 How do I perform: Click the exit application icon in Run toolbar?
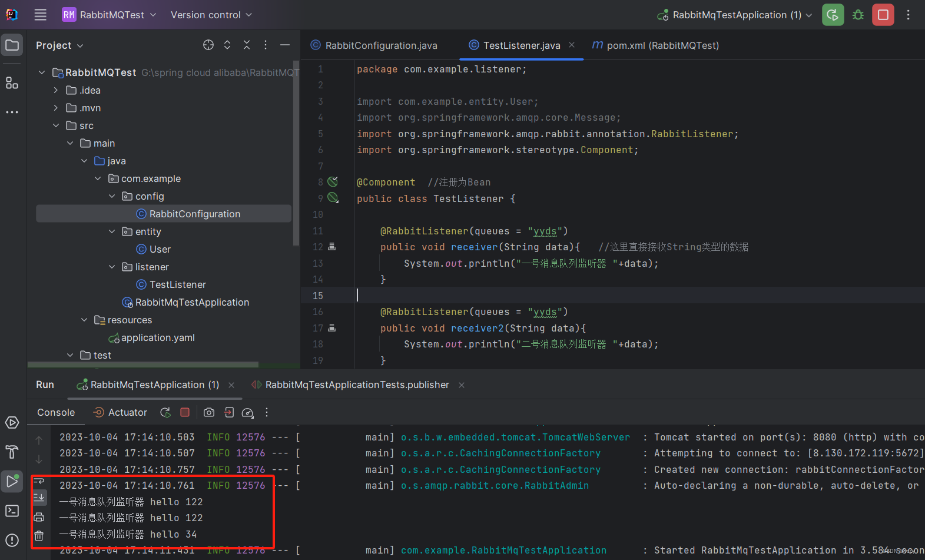[x=229, y=412]
